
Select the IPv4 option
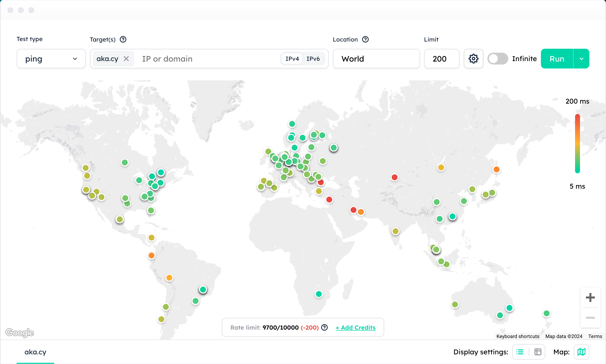point(292,59)
